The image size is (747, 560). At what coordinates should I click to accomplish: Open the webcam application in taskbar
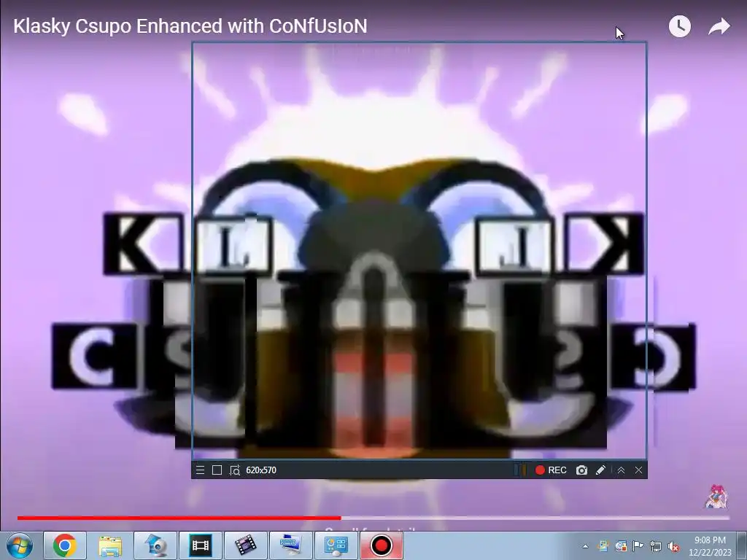(155, 545)
